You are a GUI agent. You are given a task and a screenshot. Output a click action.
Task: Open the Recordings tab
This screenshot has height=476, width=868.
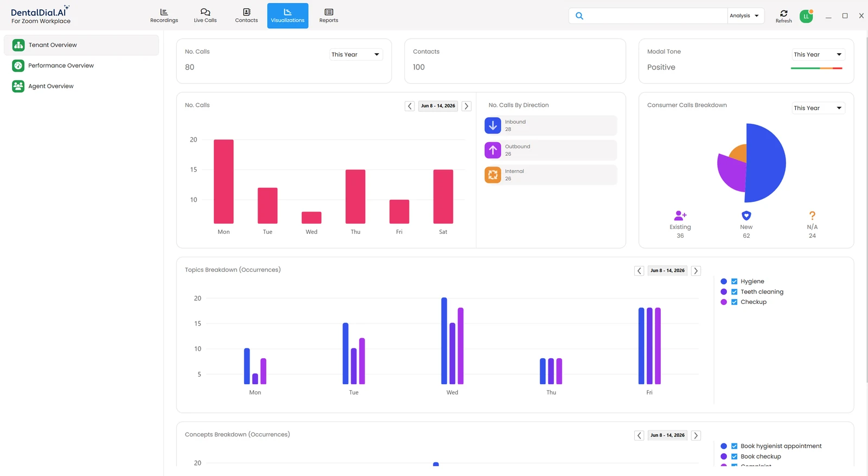(164, 16)
